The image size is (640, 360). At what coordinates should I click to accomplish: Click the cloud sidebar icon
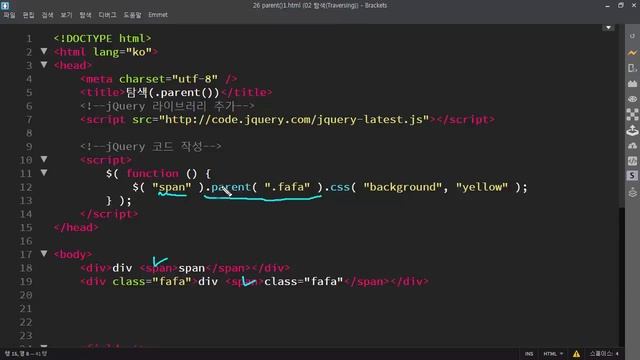click(x=632, y=146)
